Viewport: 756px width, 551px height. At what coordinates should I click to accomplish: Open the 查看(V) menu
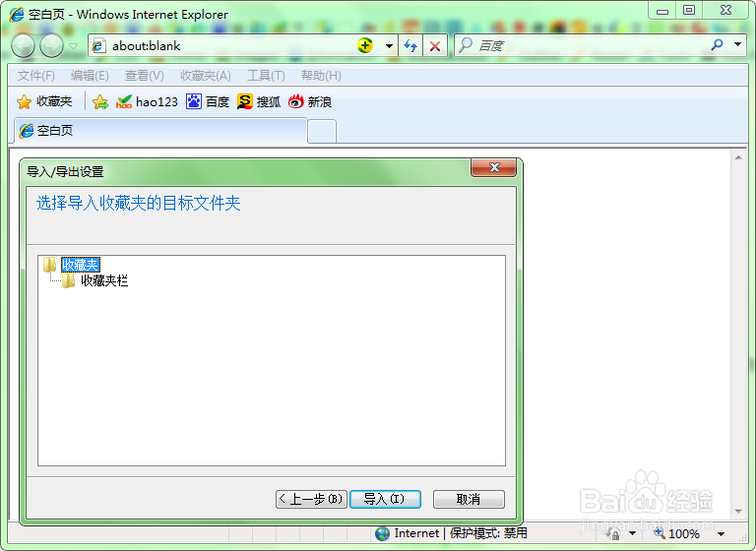144,76
